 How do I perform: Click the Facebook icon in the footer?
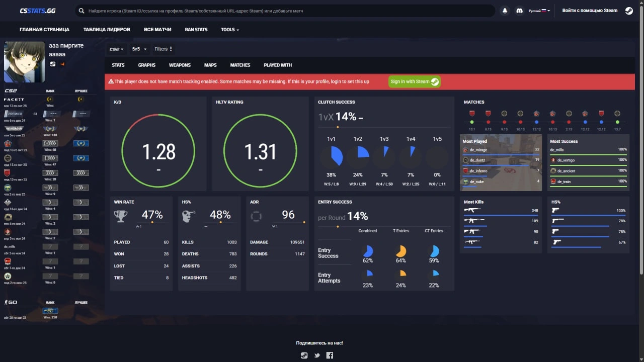(x=330, y=355)
